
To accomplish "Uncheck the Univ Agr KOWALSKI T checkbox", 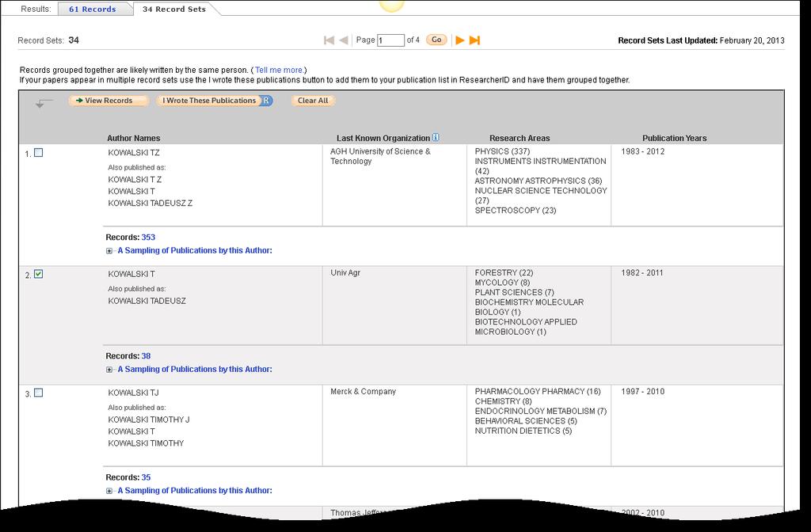I will (38, 274).
